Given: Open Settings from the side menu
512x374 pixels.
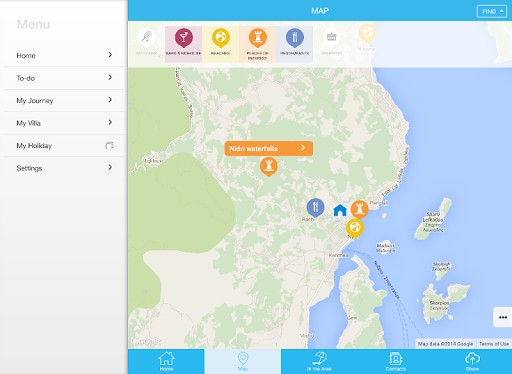Looking at the screenshot, I should (x=64, y=168).
